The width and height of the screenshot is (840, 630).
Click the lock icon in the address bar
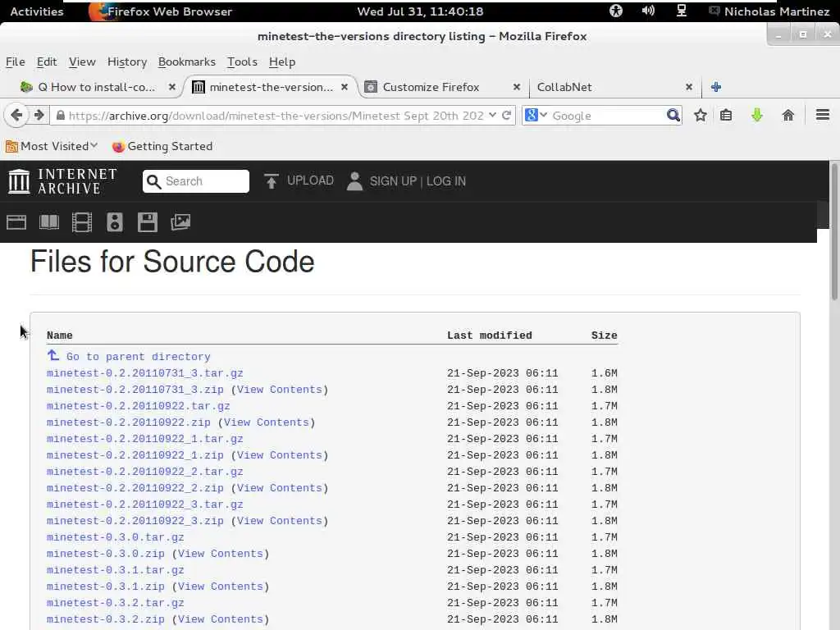click(x=61, y=116)
